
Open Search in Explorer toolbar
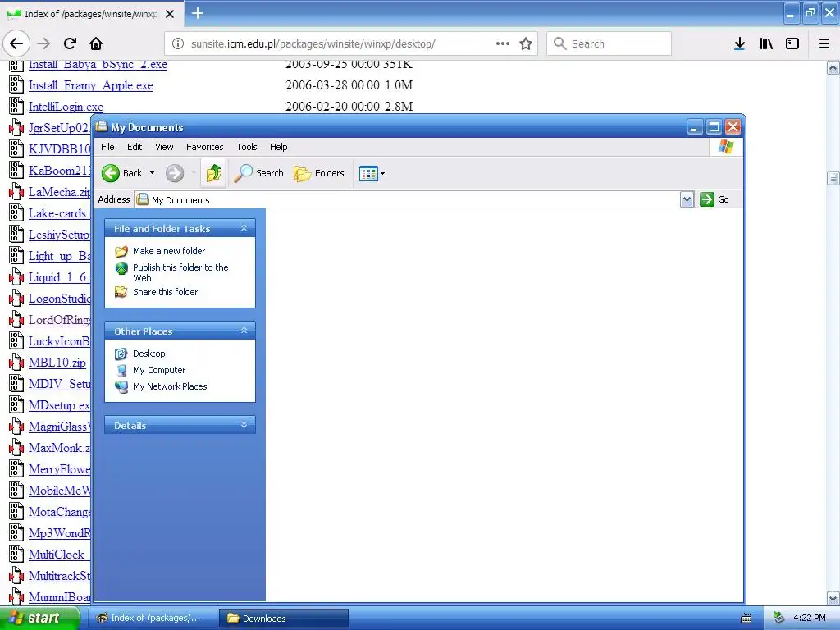click(x=259, y=173)
